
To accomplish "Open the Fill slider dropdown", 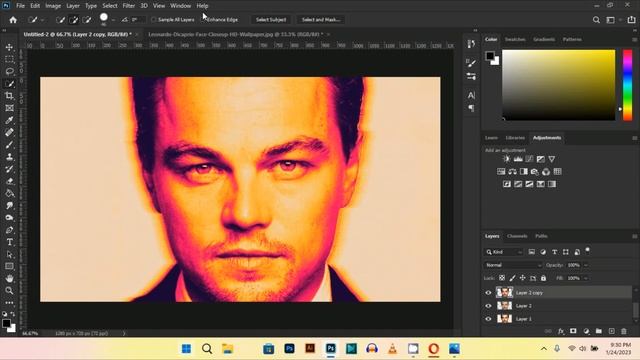I will 586,278.
